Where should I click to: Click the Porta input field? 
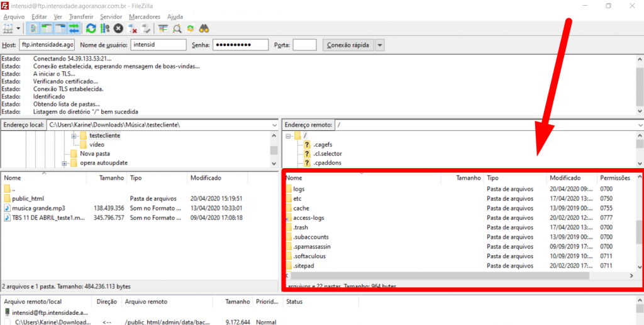[304, 45]
